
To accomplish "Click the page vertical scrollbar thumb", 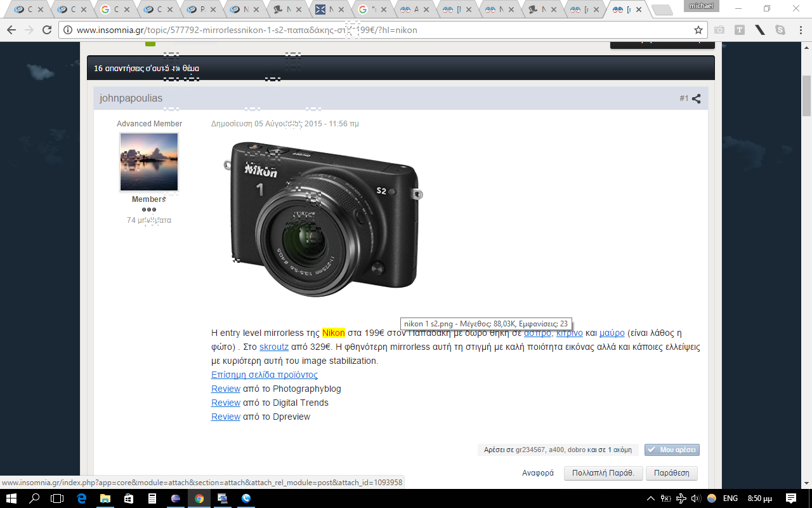I will click(806, 95).
